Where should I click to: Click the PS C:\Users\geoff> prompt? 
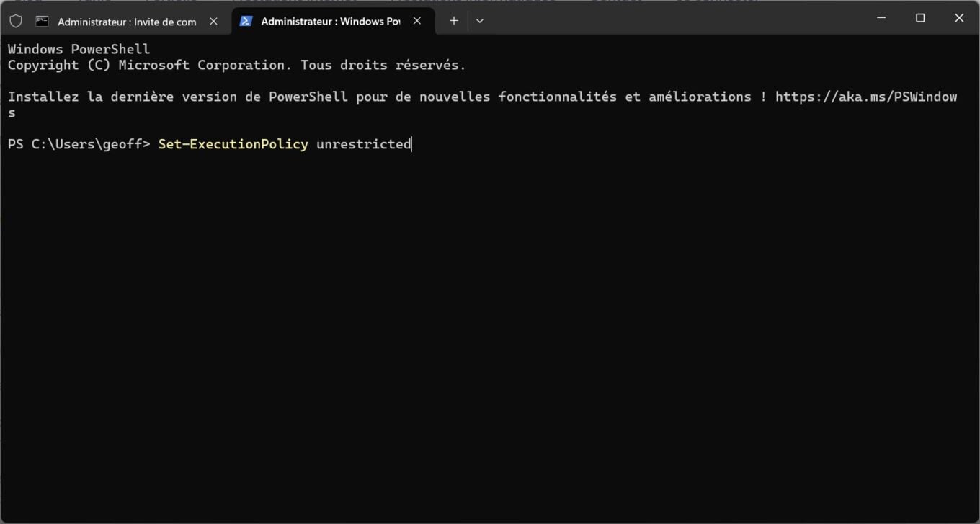pyautogui.click(x=79, y=144)
